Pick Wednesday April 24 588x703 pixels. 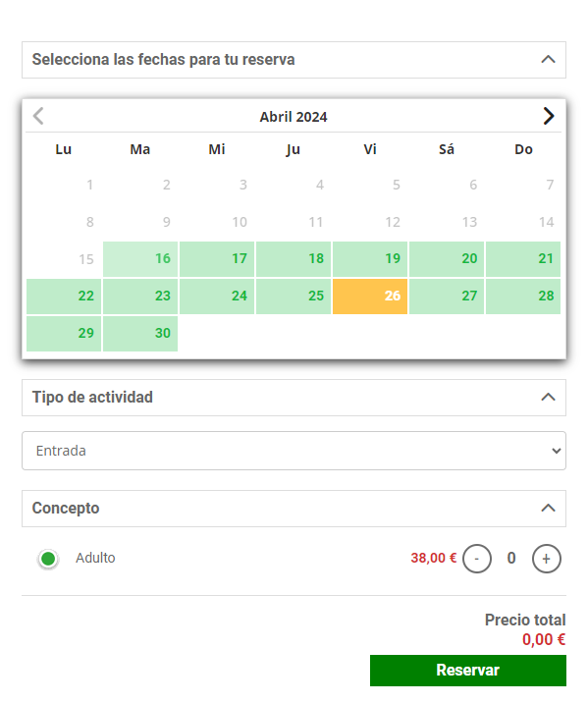(x=217, y=297)
